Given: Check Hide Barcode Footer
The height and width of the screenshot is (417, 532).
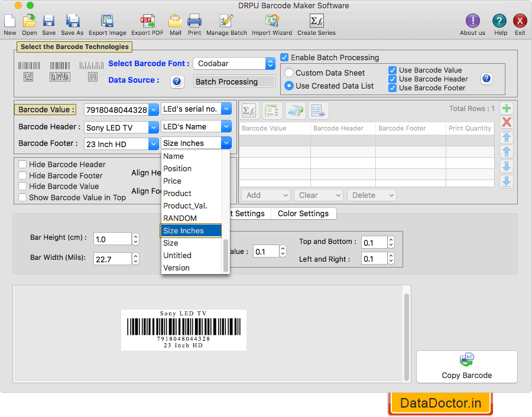Looking at the screenshot, I should click(22, 175).
